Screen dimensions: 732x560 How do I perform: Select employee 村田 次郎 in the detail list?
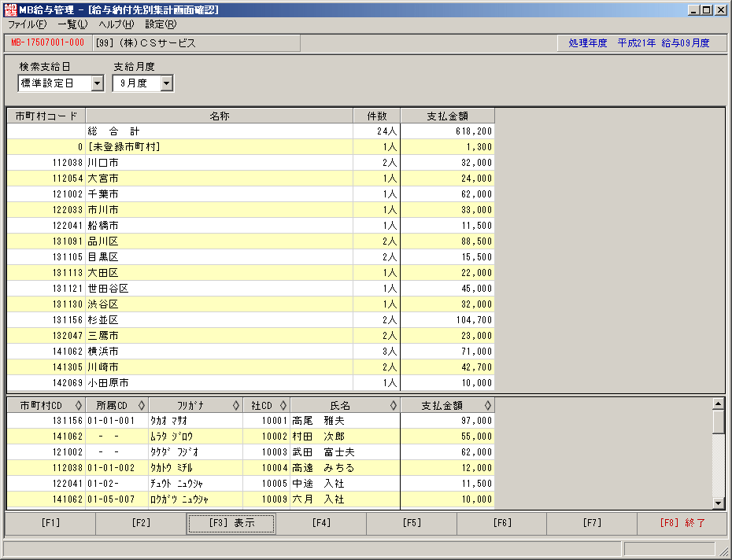(x=251, y=437)
